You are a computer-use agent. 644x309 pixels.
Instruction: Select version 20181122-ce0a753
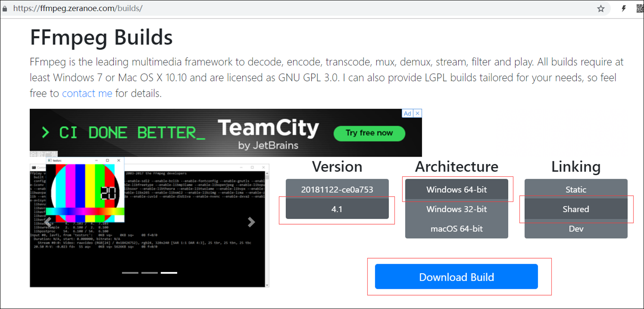pos(337,189)
